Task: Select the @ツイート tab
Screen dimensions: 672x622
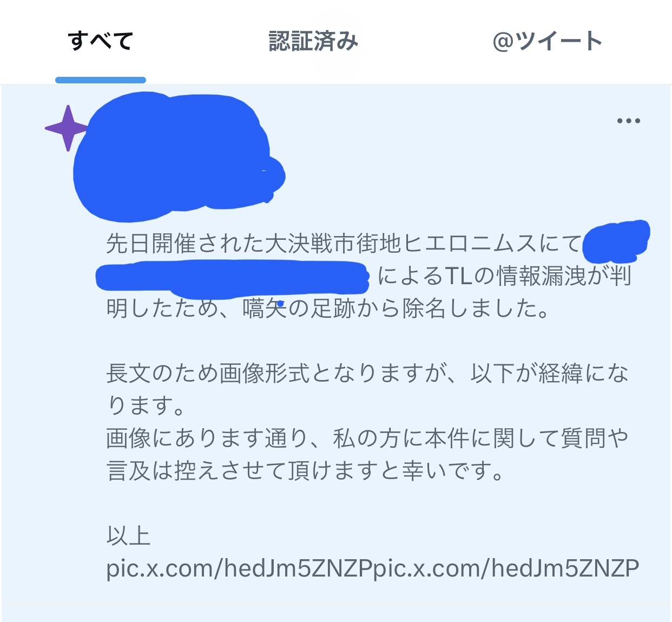Action: click(548, 41)
